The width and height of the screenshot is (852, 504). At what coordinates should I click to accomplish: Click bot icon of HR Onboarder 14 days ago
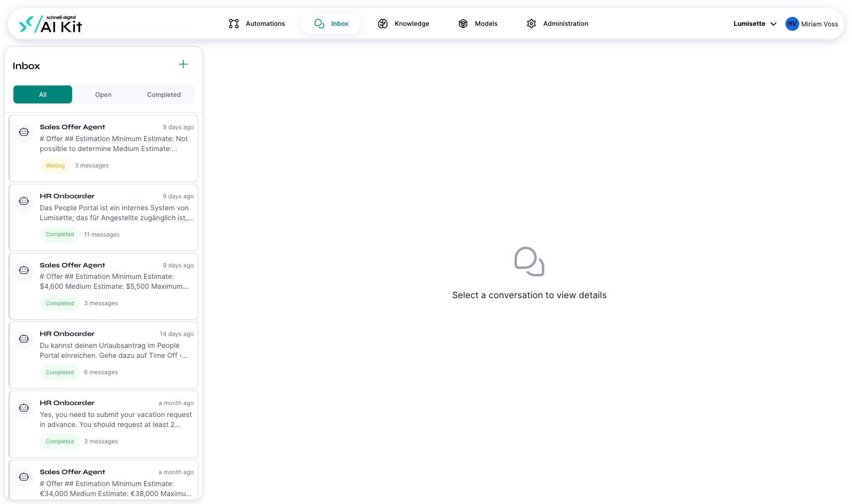coord(24,338)
